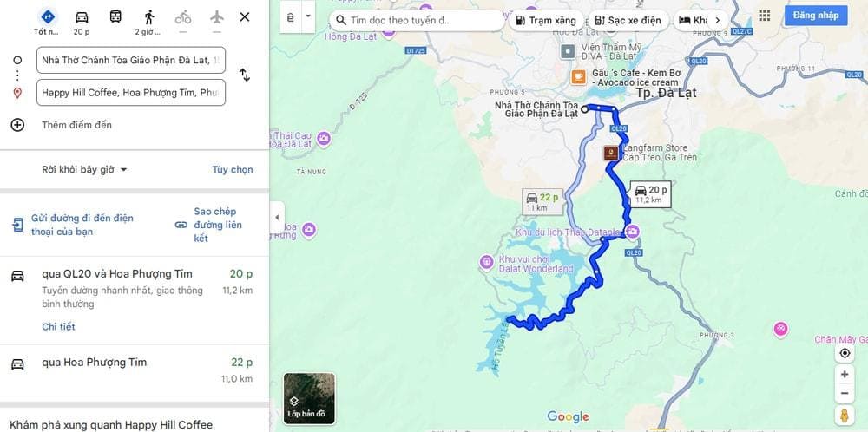Screen dimensions: 868x432
Task: Choose the public transit bus icon
Action: (x=115, y=17)
